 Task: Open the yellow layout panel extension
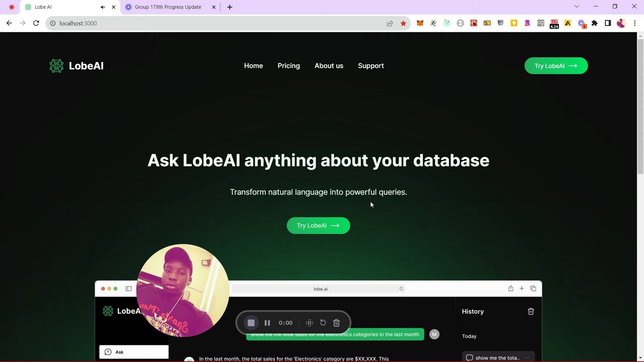(487, 23)
